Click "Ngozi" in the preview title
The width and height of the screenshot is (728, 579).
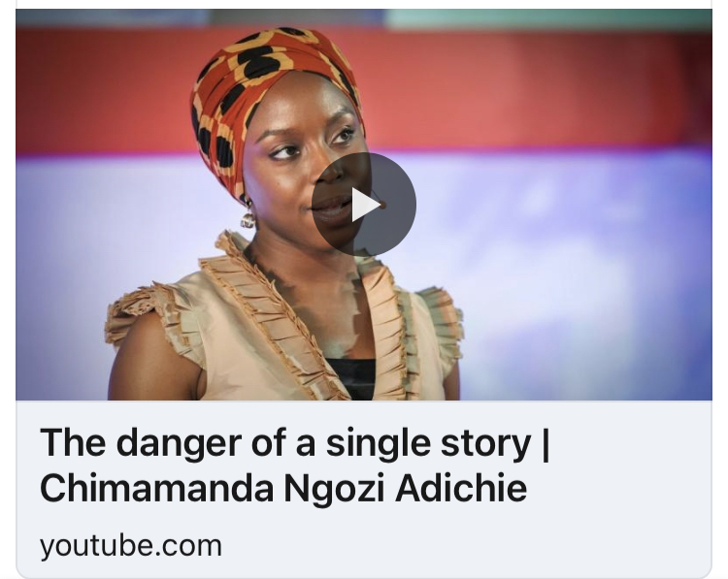click(334, 489)
